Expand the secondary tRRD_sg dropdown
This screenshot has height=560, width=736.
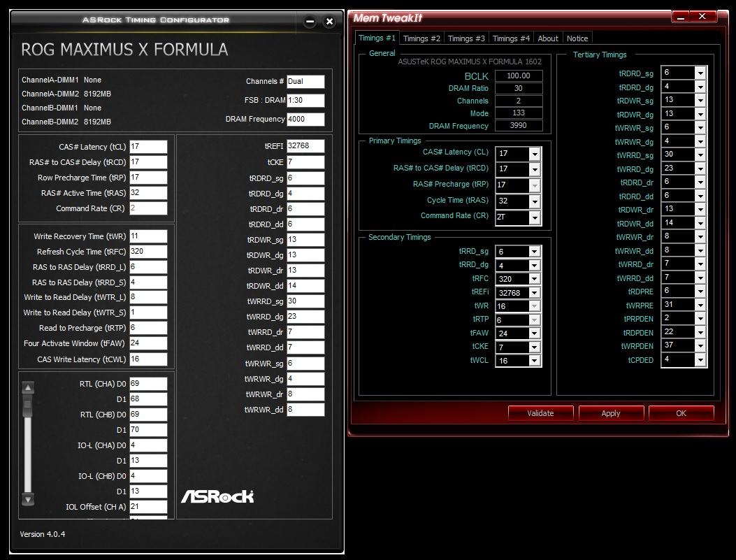pos(534,252)
